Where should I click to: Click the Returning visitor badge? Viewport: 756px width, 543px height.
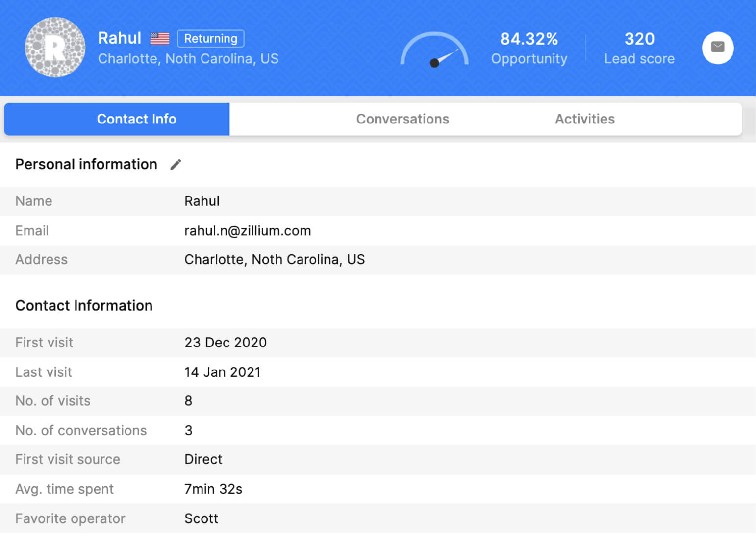click(x=210, y=38)
